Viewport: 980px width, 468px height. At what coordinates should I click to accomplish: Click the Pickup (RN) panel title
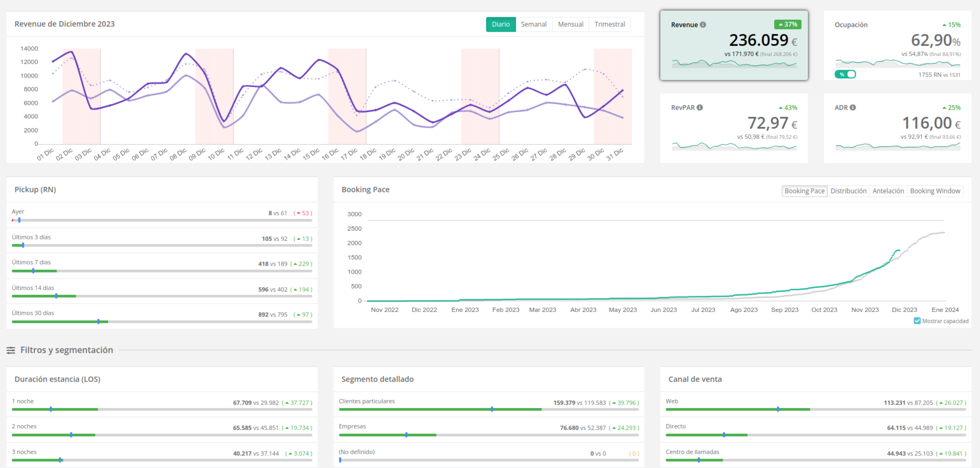tap(35, 190)
